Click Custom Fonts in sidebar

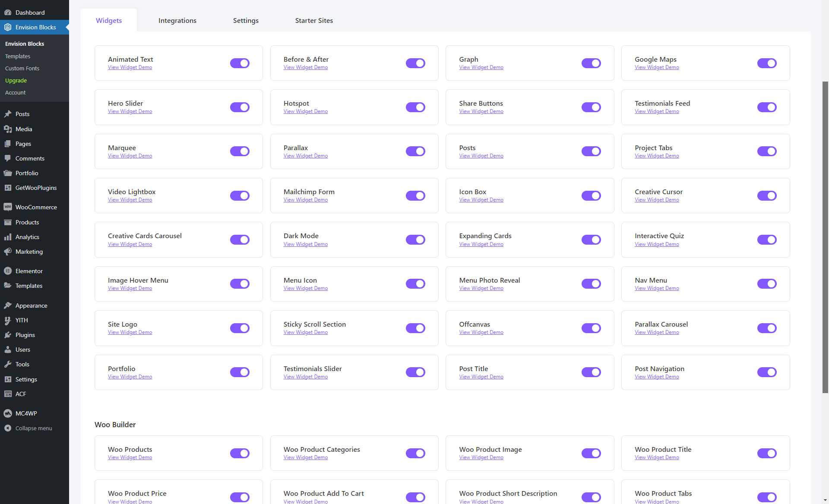point(22,68)
